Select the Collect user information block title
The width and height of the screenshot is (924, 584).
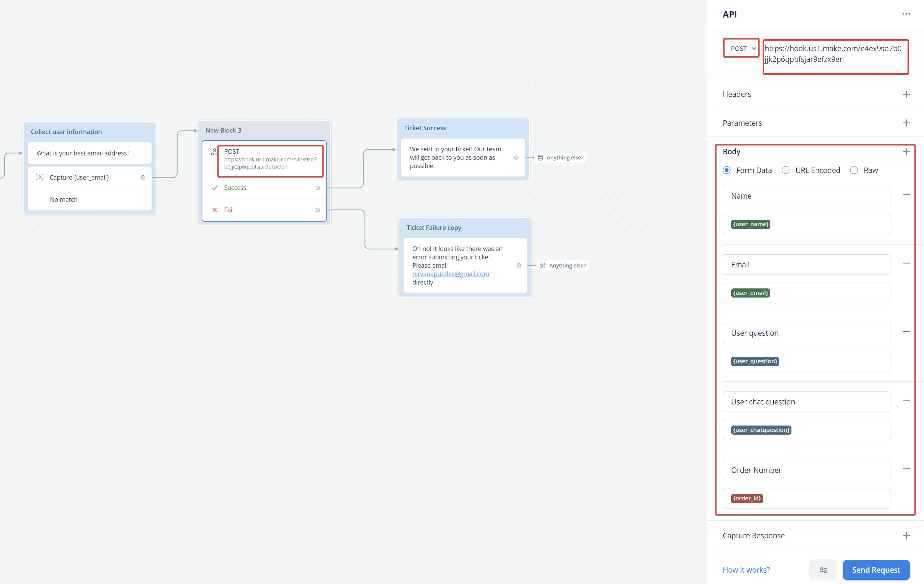coord(66,132)
